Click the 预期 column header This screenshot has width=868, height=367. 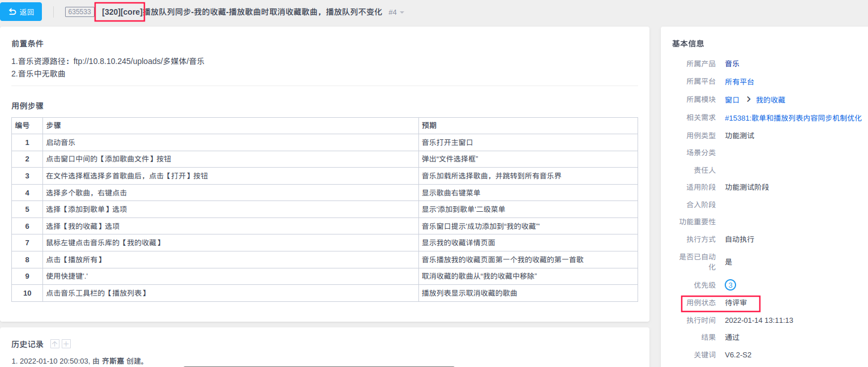tap(429, 126)
